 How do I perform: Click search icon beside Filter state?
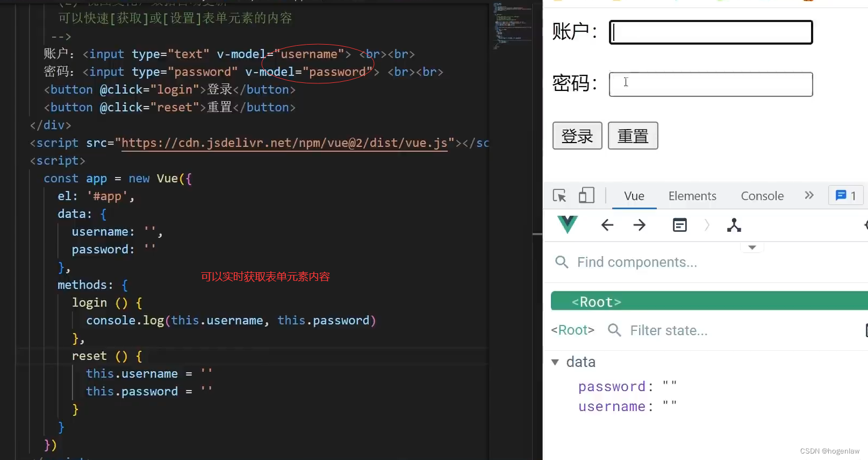[614, 330]
